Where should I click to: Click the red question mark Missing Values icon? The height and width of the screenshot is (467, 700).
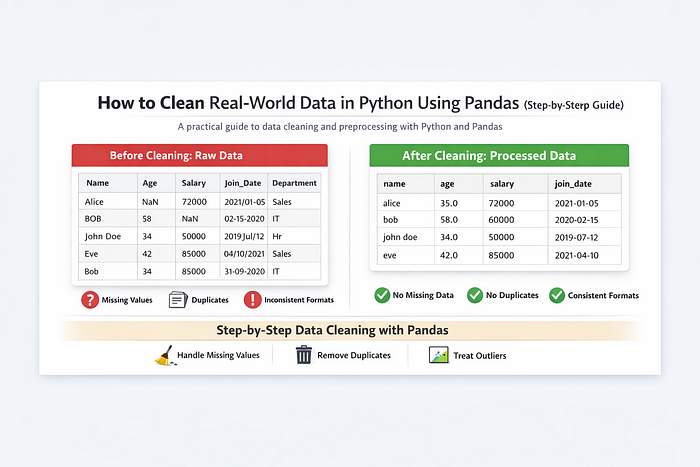coord(90,300)
